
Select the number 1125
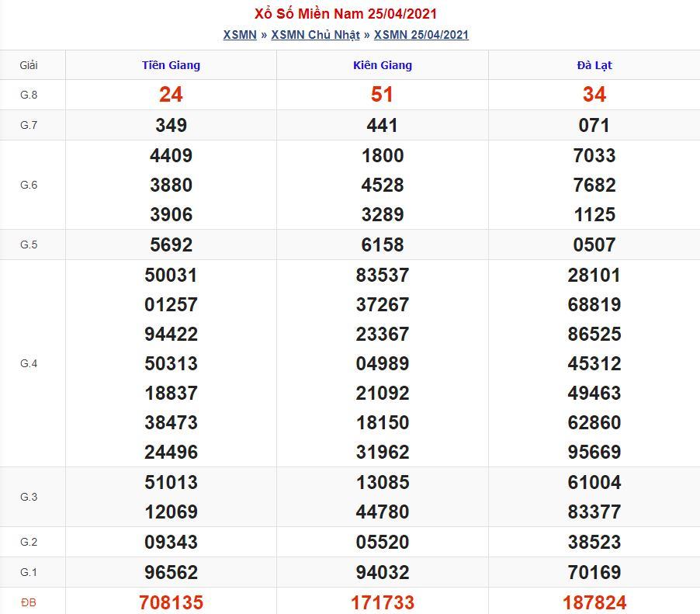(x=594, y=214)
